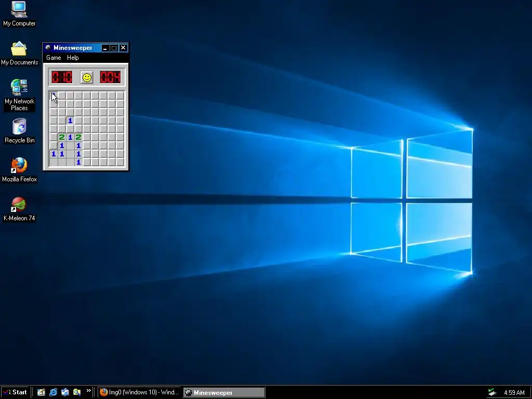The height and width of the screenshot is (399, 532).
Task: Click the Minesweeper title bar mine icon
Action: tap(48, 48)
